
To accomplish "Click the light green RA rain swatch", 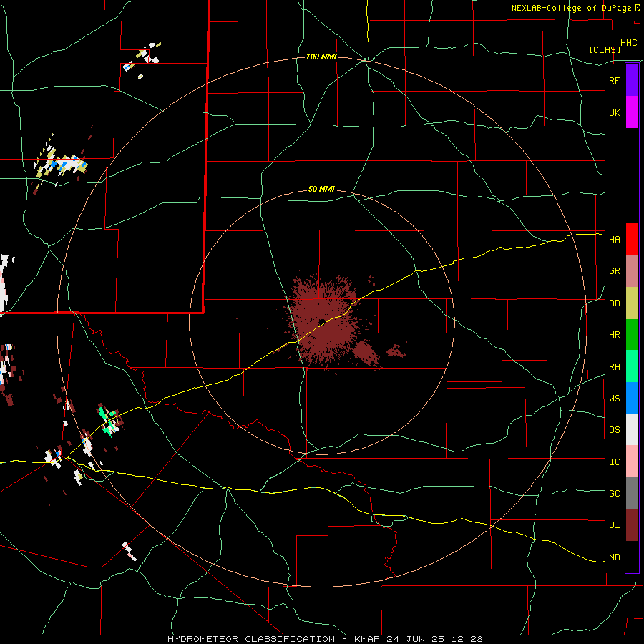I will coord(632,366).
